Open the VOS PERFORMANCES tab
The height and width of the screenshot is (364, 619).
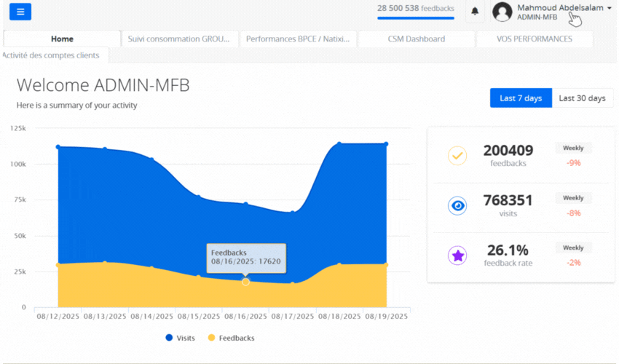coord(534,39)
